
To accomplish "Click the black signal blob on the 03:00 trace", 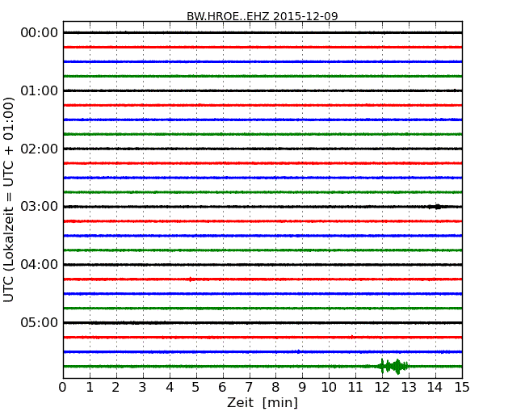I will click(x=435, y=207).
